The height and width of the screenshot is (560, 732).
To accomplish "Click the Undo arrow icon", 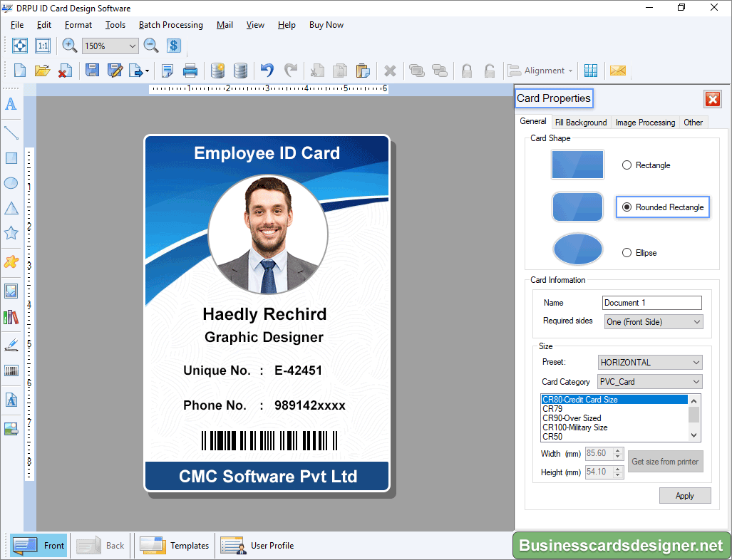I will point(267,71).
